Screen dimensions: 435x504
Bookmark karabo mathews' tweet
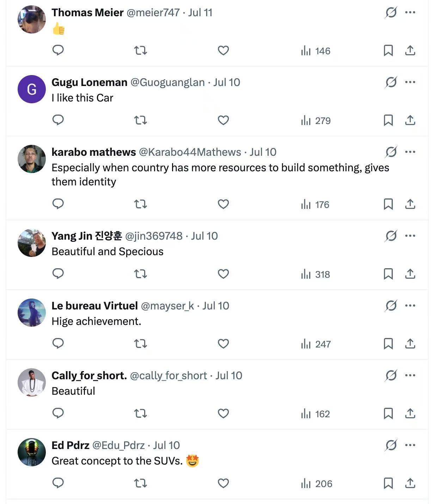click(x=388, y=204)
